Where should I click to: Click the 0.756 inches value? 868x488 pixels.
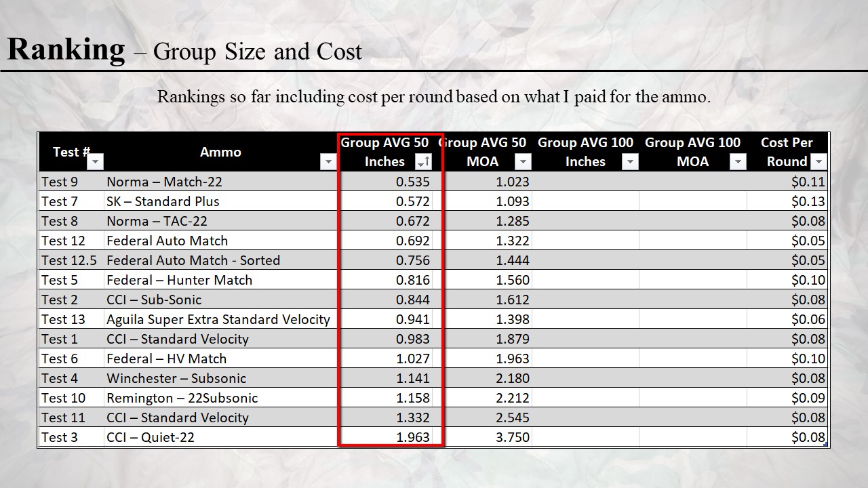(413, 260)
